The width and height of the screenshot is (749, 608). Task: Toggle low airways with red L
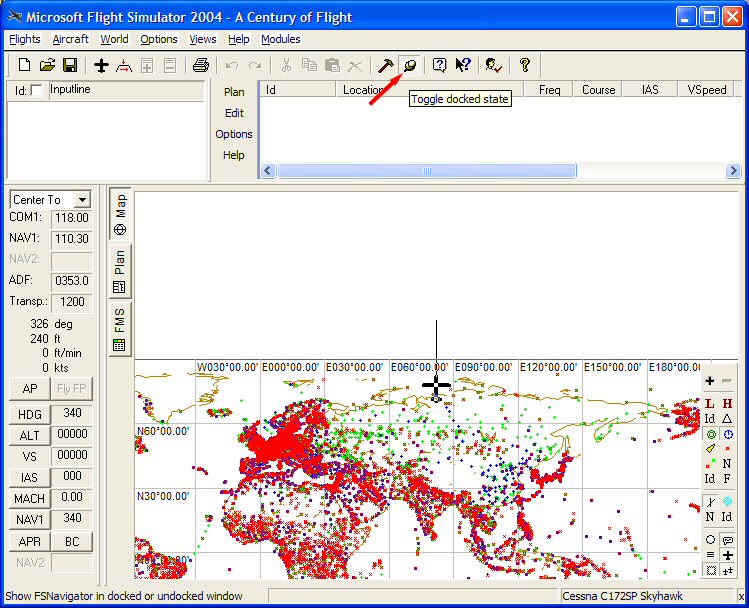710,404
